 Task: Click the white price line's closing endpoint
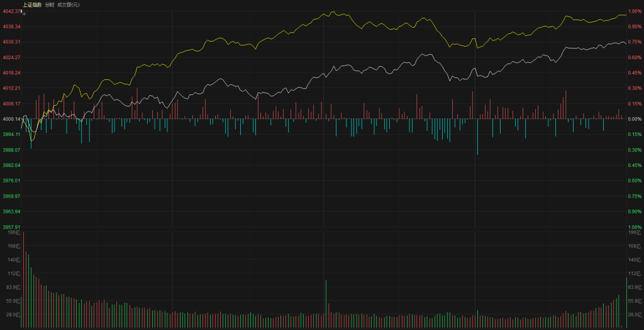pyautogui.click(x=626, y=43)
